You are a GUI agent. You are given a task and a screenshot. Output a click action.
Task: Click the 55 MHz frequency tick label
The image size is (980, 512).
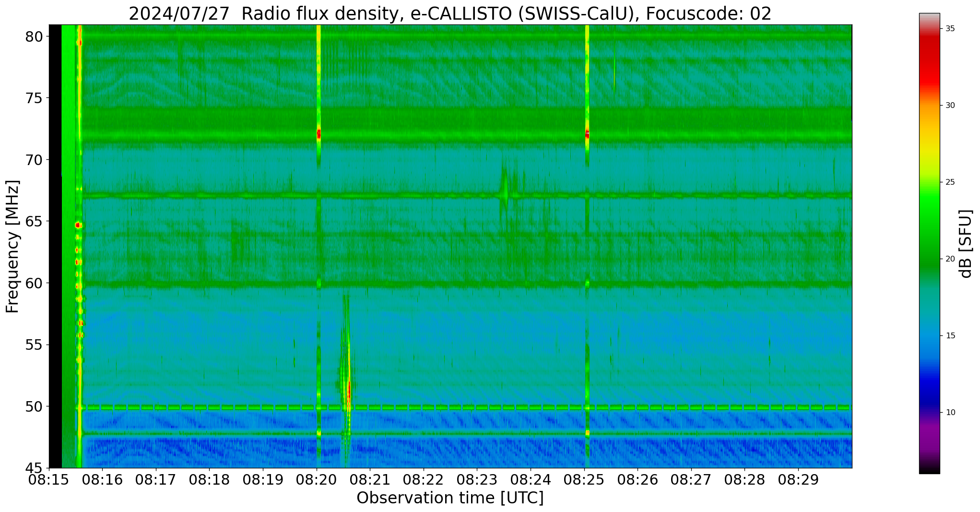[x=34, y=345]
